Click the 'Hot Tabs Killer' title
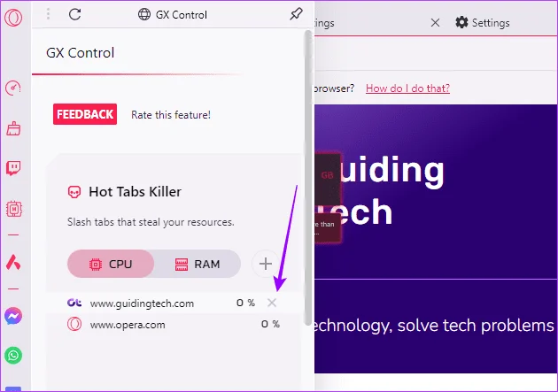Viewport: 558px width, 392px height. 135,192
